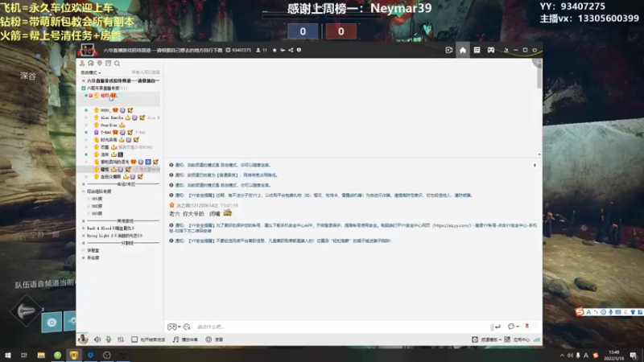Viewport: 644px width, 362px height.
Task: Open the video playback icon in YY title bar
Action: (x=449, y=50)
